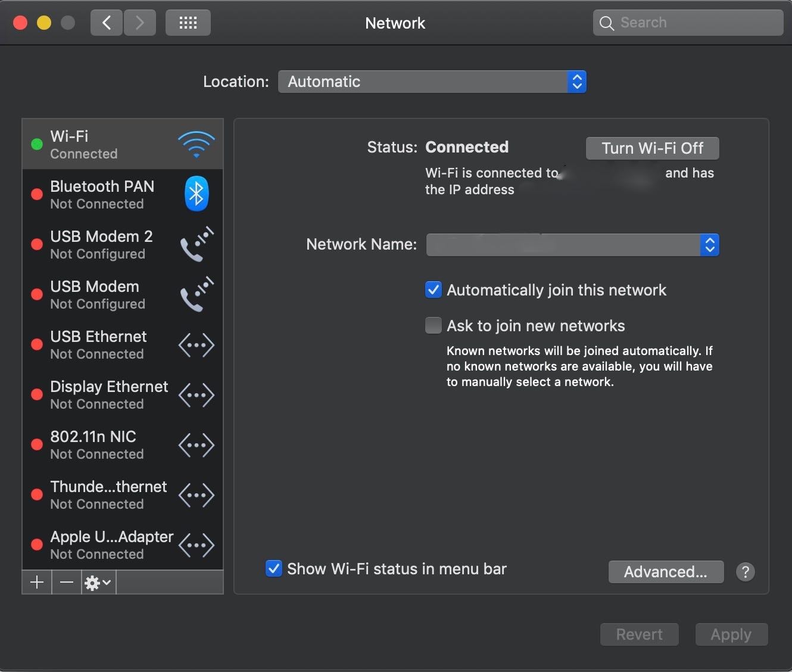This screenshot has height=672, width=792.
Task: Click the phone icon beside USB Modem (Not Configured)
Action: (197, 294)
